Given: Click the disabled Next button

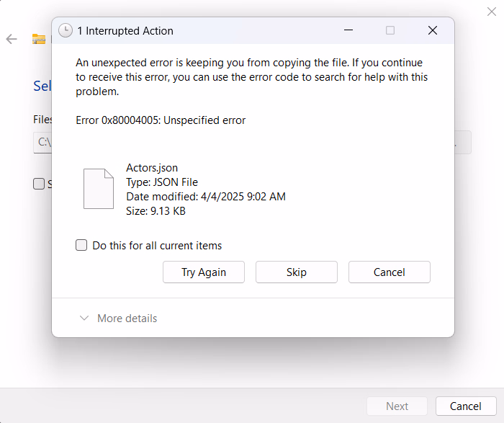Looking at the screenshot, I should [397, 406].
